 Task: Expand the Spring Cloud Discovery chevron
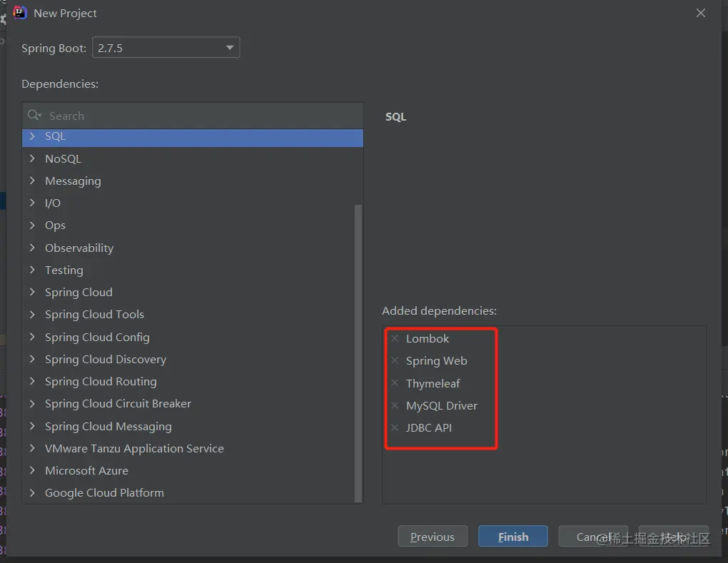point(32,359)
